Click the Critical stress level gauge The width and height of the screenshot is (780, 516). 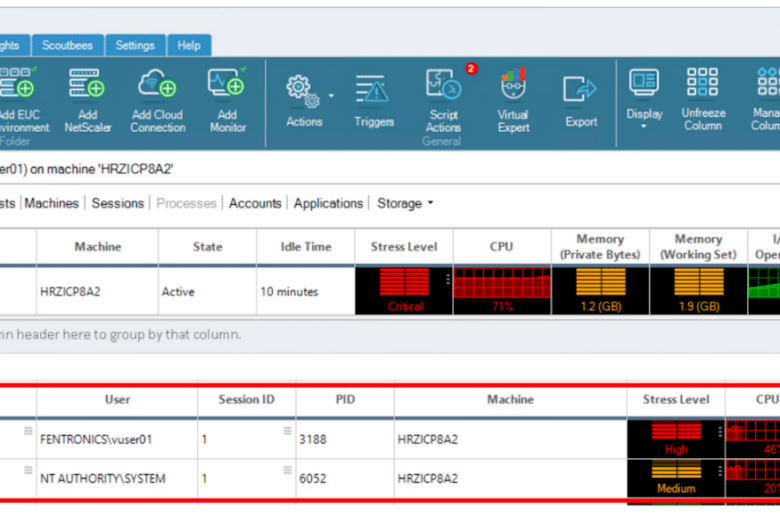click(x=403, y=291)
